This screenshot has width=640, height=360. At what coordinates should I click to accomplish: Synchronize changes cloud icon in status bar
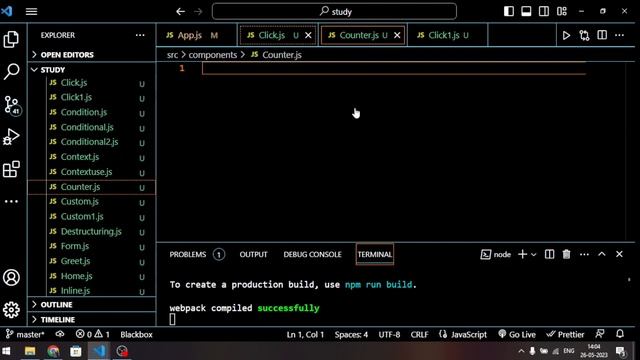pyautogui.click(x=60, y=334)
